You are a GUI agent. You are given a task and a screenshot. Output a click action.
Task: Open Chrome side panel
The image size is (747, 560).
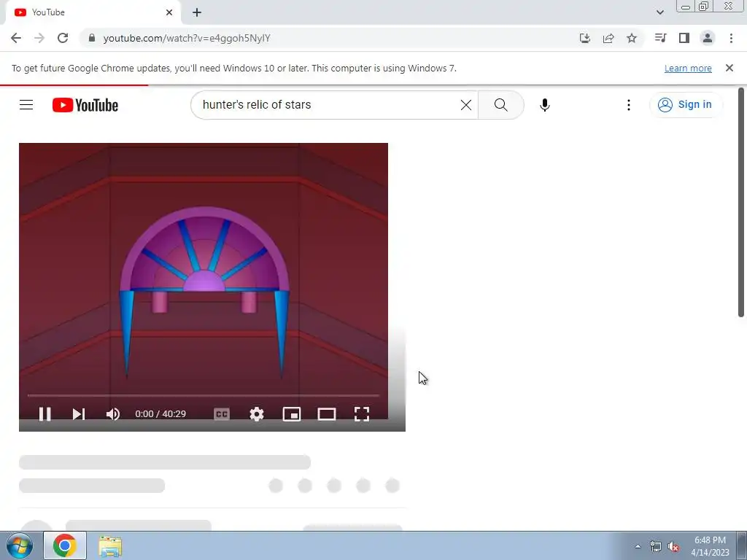(x=684, y=38)
